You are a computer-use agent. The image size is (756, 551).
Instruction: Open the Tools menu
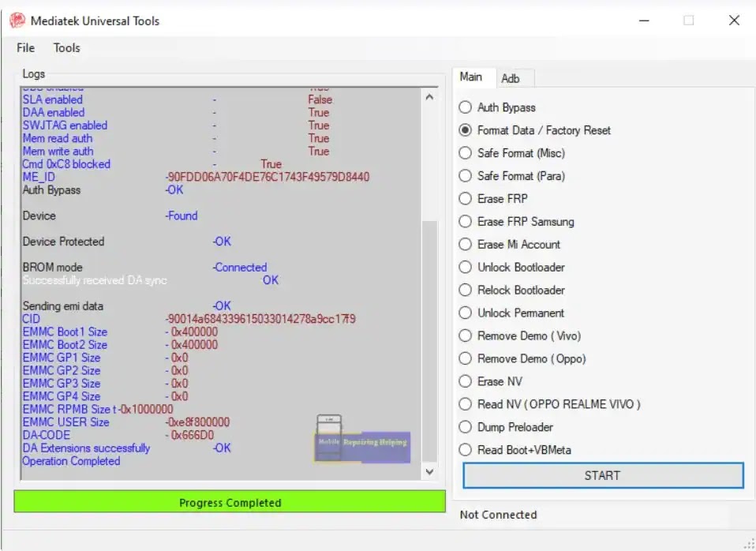tap(66, 48)
